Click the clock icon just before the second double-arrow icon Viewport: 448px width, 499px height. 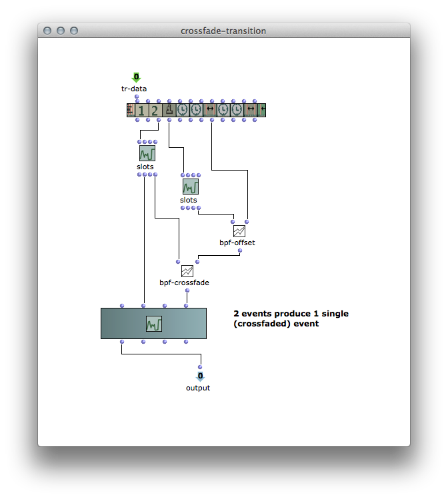click(237, 110)
